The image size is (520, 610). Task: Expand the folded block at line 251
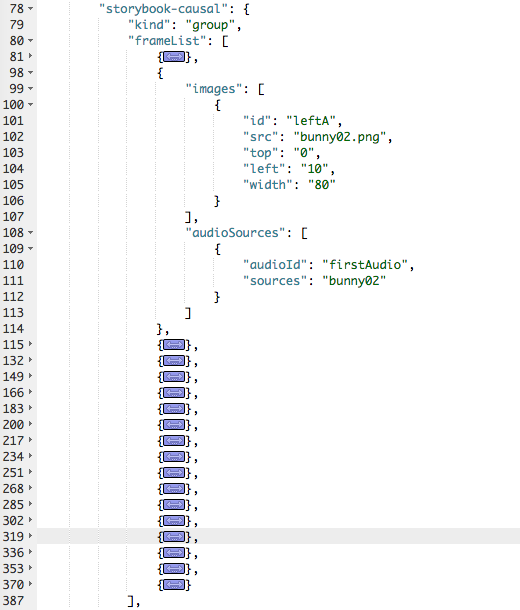(x=30, y=472)
